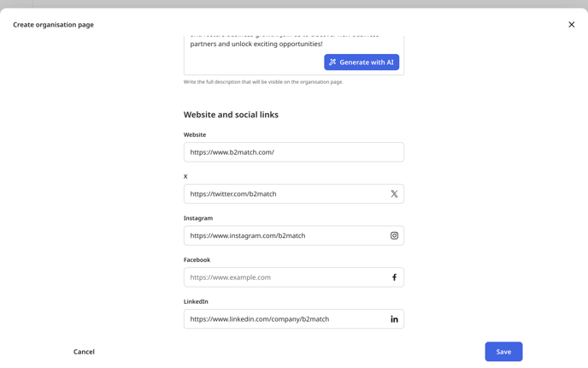The height and width of the screenshot is (368, 588).
Task: Click the magic wand icon on Generate button
Action: (332, 62)
